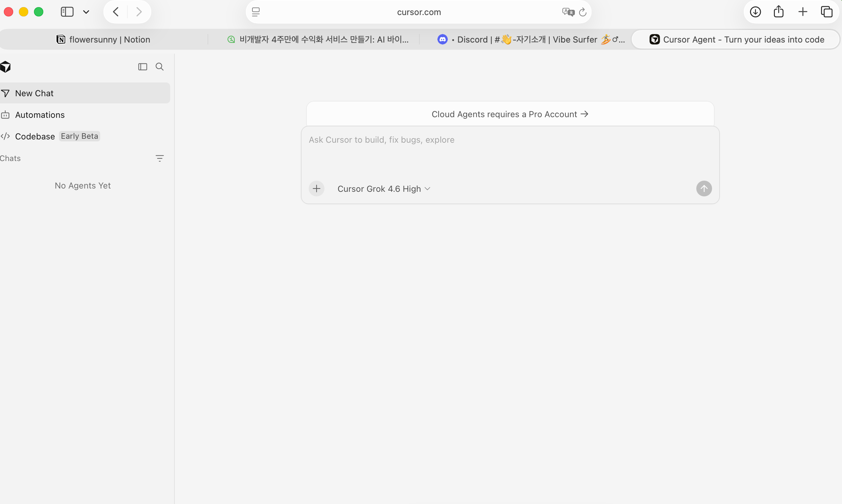Filter the Chats list

tap(160, 158)
